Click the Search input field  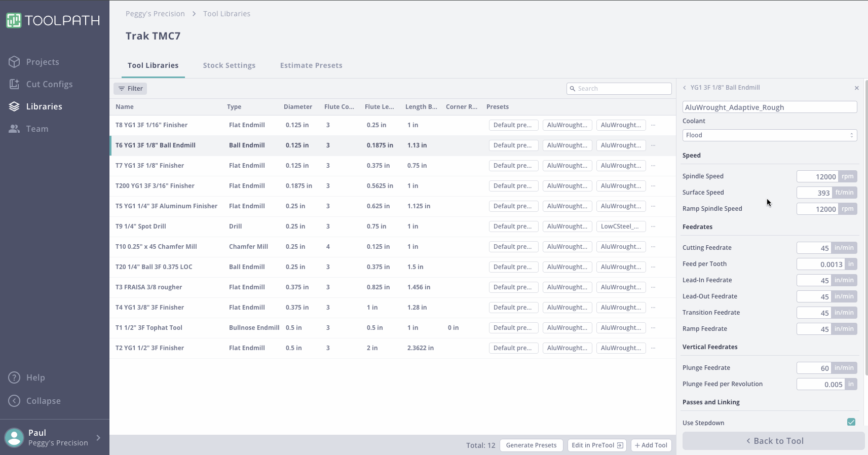click(x=619, y=89)
